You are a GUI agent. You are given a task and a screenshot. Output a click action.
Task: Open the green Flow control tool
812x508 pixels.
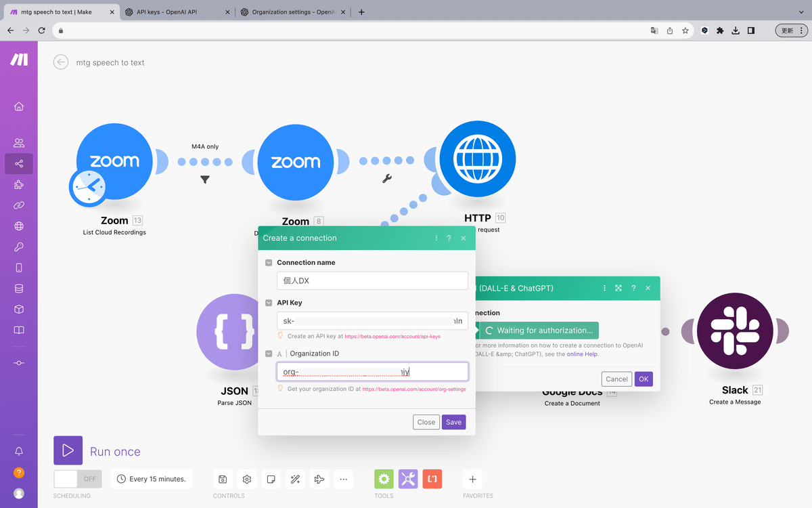384,479
